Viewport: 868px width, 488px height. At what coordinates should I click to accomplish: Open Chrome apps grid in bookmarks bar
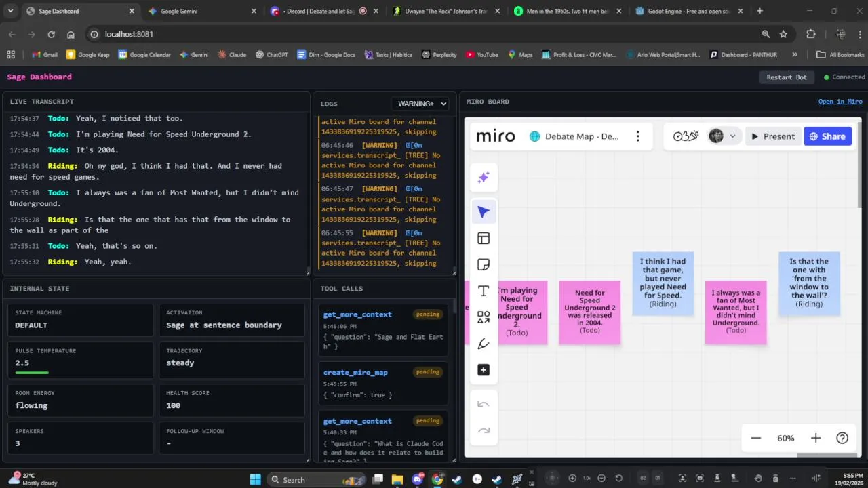[x=11, y=55]
